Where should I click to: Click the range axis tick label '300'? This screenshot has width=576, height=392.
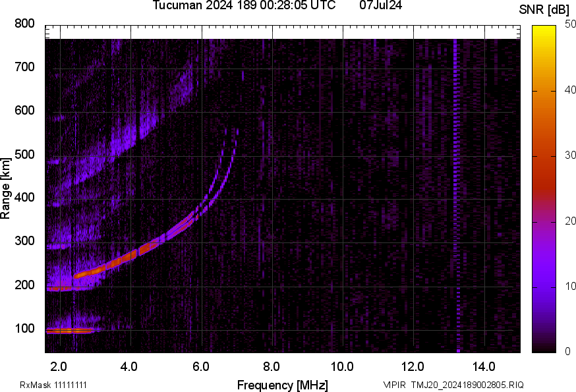pos(24,241)
